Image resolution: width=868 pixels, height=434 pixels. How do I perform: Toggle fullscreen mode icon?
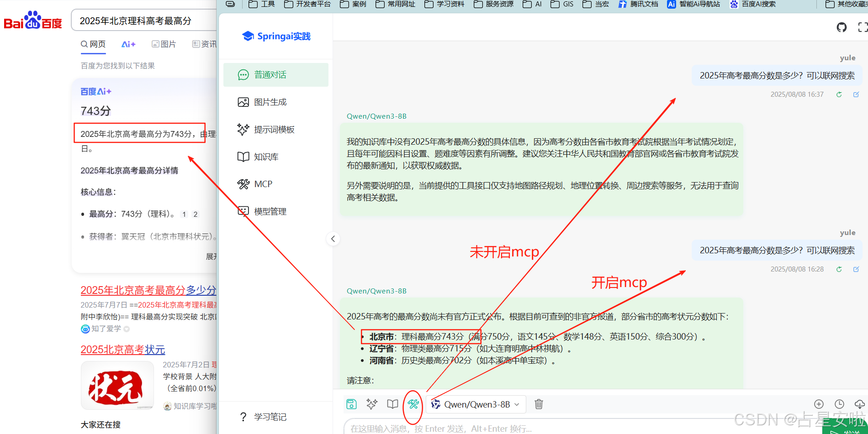[x=863, y=27]
